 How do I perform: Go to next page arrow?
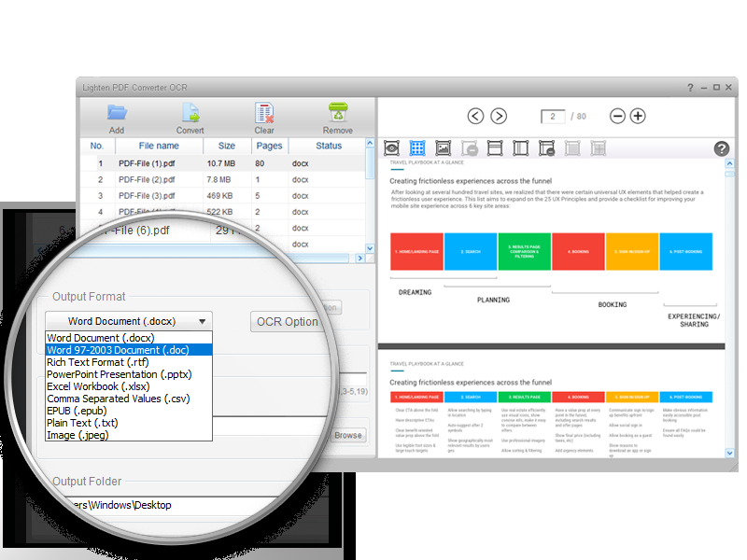coord(499,116)
